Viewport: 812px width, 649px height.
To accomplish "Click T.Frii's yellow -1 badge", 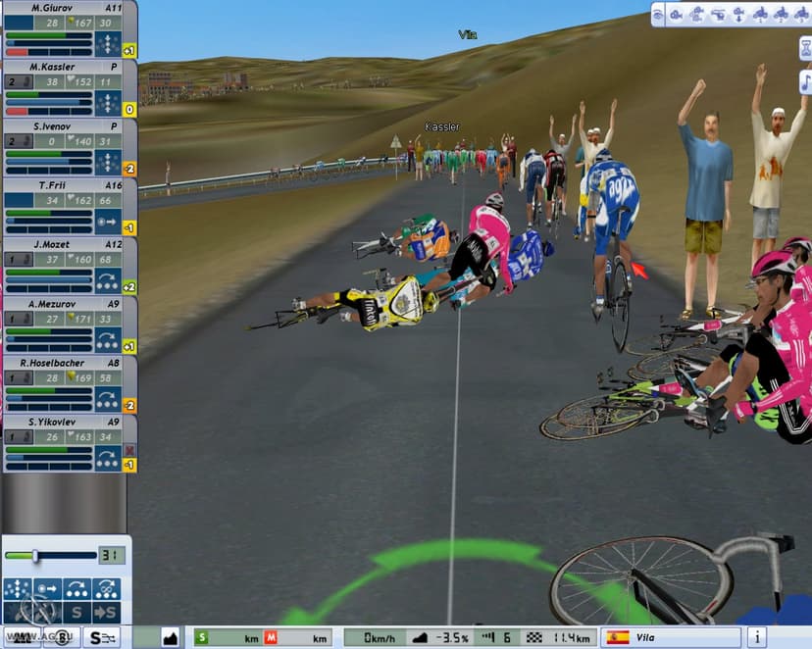I will click(x=129, y=227).
